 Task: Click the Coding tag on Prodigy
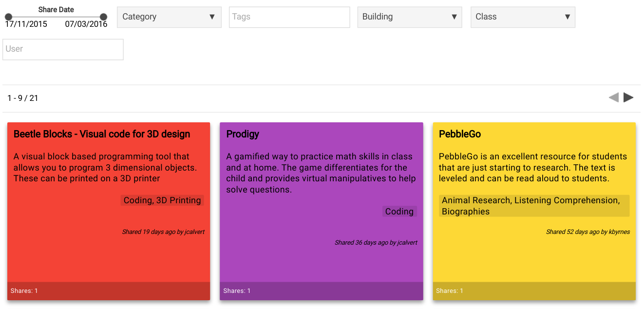(399, 212)
